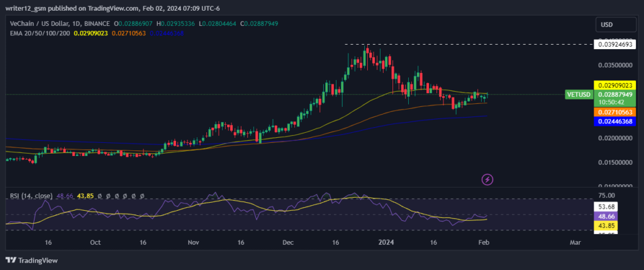Image resolution: width=644 pixels, height=270 pixels.
Task: Click the 0.01500000 price axis tick
Action: click(x=615, y=163)
